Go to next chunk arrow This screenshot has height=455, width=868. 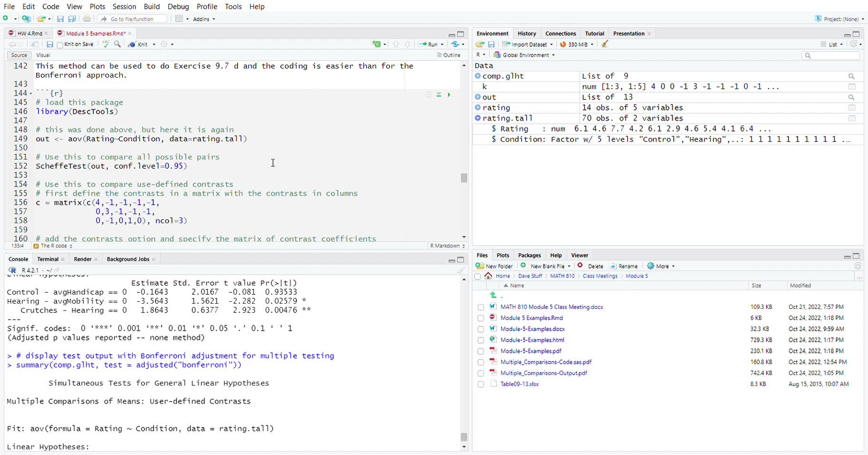click(x=407, y=44)
